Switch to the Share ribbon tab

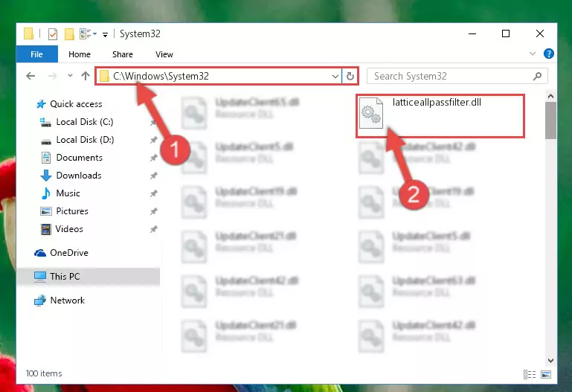point(123,54)
